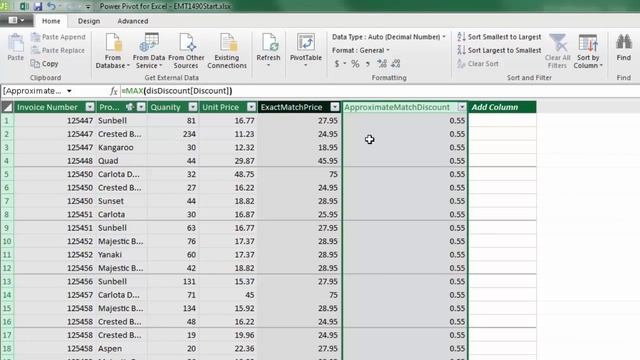Open ApproximateMatchDiscount filter dropdown
This screenshot has height=360, width=640.
[x=461, y=107]
